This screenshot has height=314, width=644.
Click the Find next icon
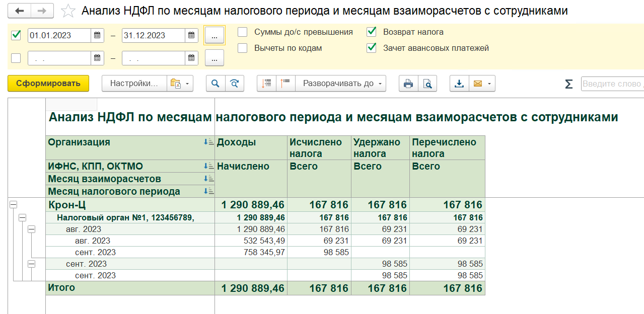235,84
